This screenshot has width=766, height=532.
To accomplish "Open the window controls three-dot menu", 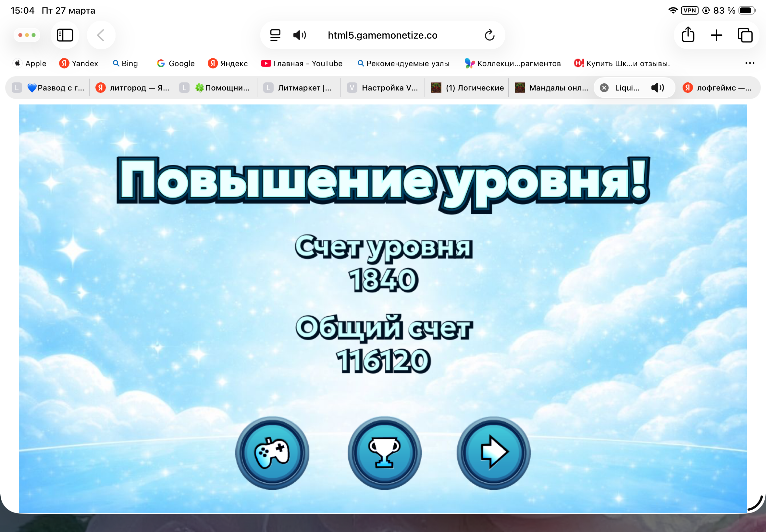I will point(27,35).
